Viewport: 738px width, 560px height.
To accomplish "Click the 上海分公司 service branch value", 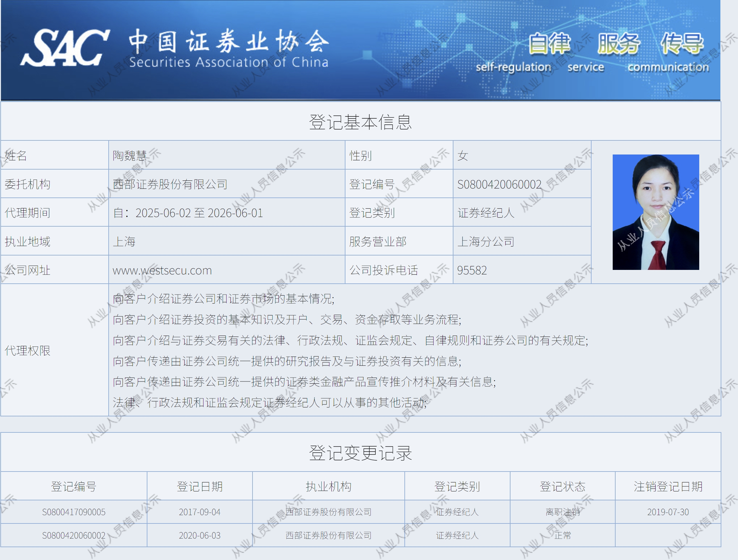I will click(x=486, y=242).
